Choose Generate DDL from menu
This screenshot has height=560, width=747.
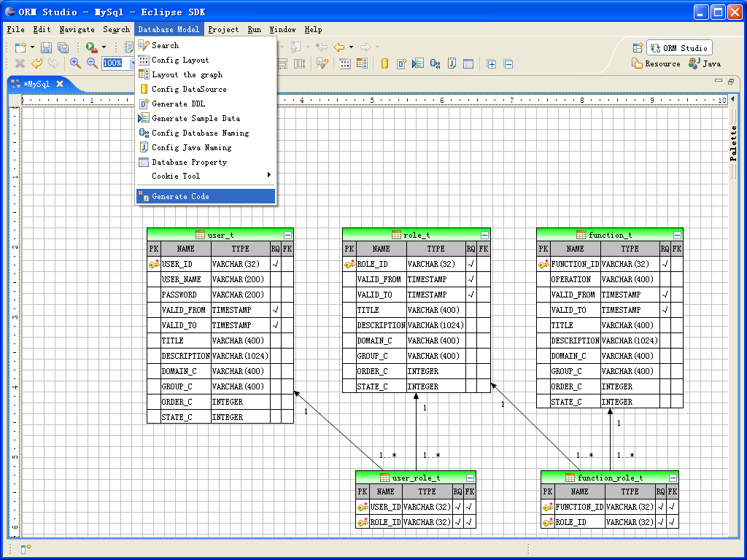click(205, 104)
